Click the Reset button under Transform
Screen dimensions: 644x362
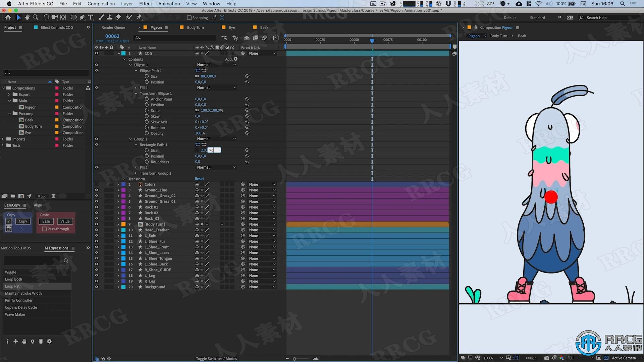(x=199, y=179)
